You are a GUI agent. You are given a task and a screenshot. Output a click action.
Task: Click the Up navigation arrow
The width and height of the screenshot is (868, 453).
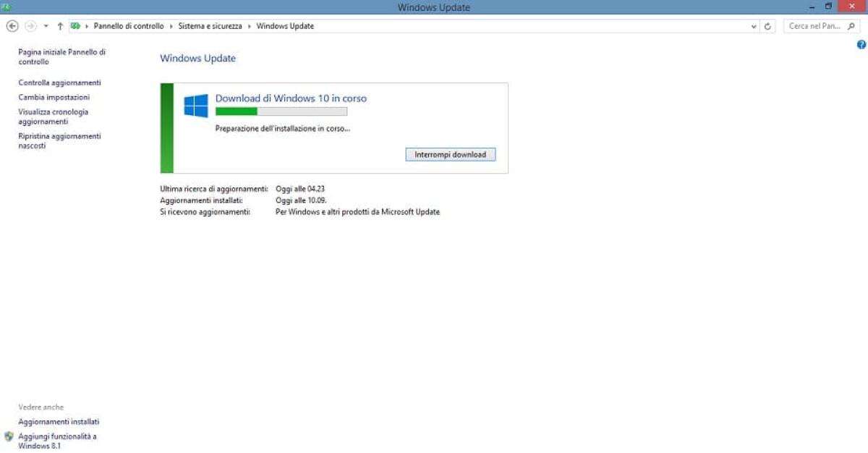point(59,25)
